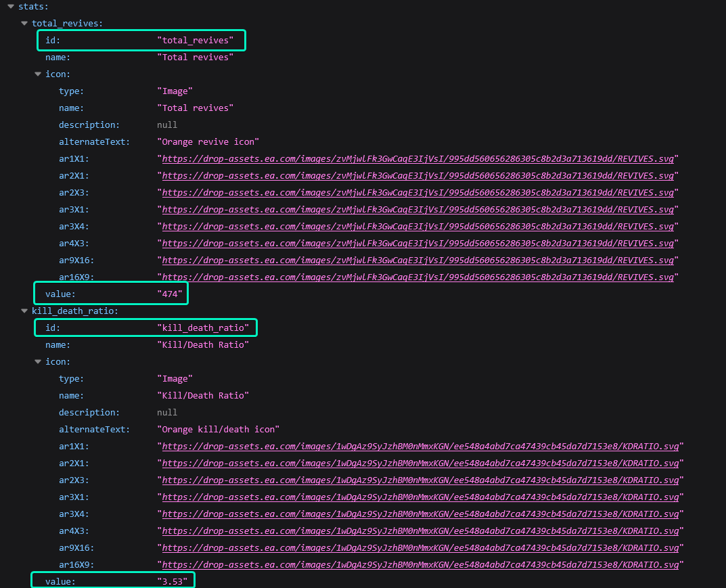The height and width of the screenshot is (588, 726).
Task: Collapse the stats root node
Action: click(x=11, y=6)
